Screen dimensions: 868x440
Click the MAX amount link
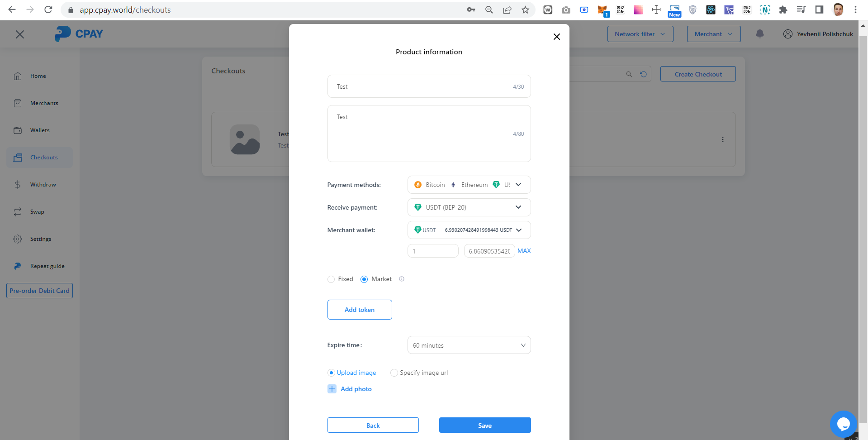524,251
